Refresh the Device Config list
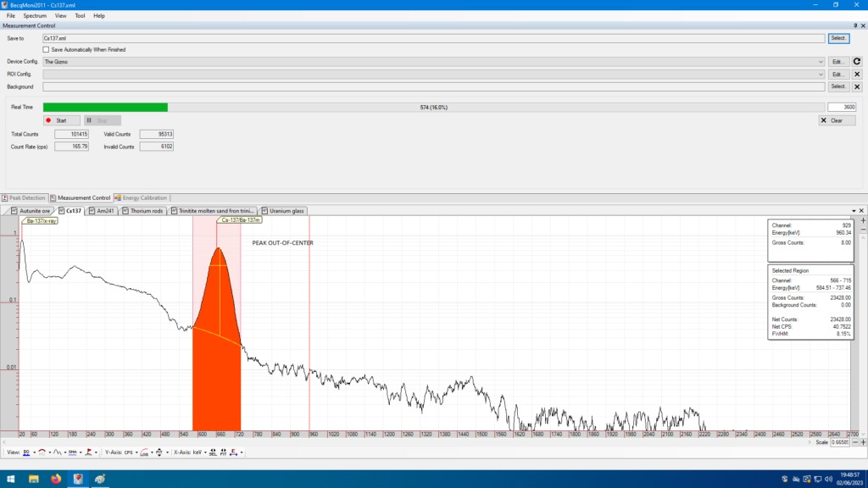The image size is (868, 488). [857, 61]
